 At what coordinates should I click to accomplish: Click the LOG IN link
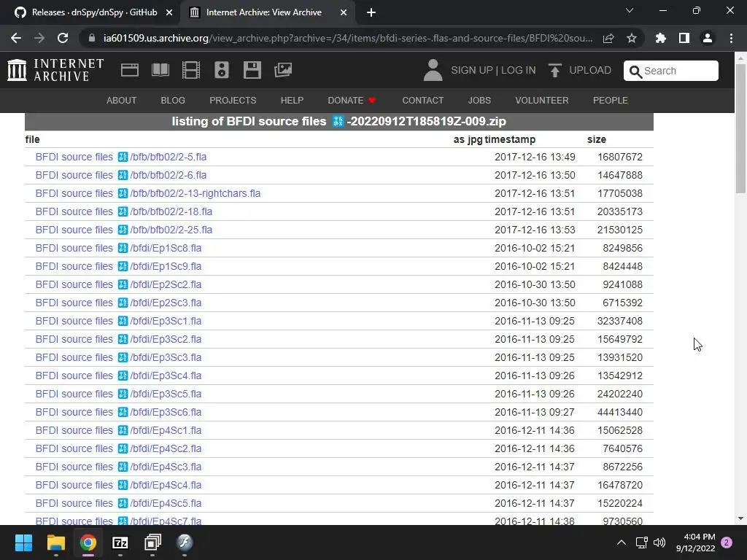(519, 70)
